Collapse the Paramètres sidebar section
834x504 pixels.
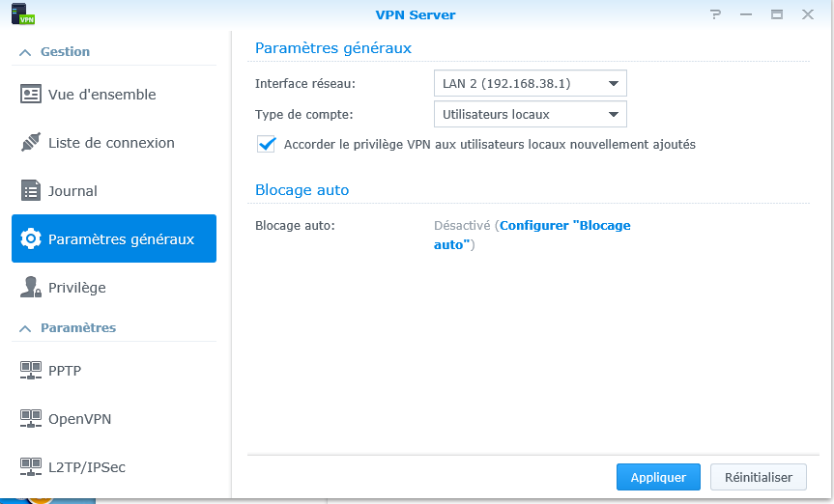pyautogui.click(x=25, y=328)
